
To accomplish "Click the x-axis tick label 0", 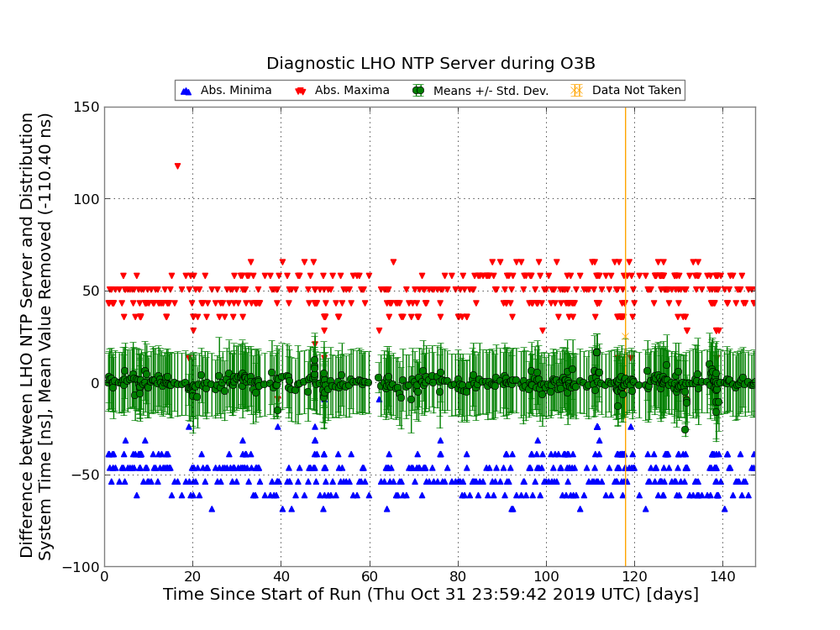I will 104,577.
